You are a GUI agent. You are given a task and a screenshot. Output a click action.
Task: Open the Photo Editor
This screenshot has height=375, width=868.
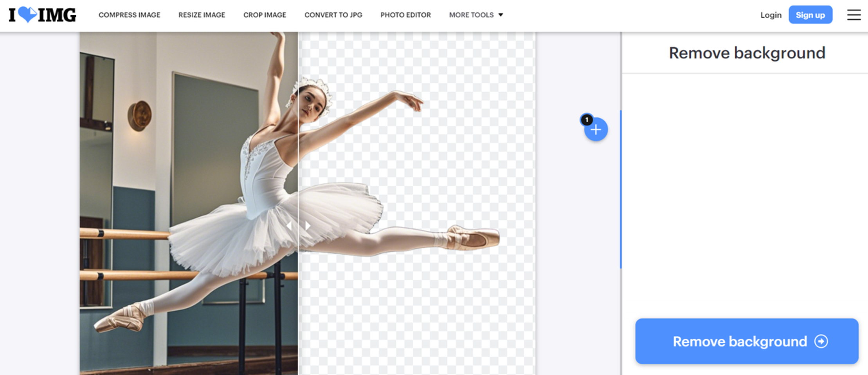[x=405, y=15]
